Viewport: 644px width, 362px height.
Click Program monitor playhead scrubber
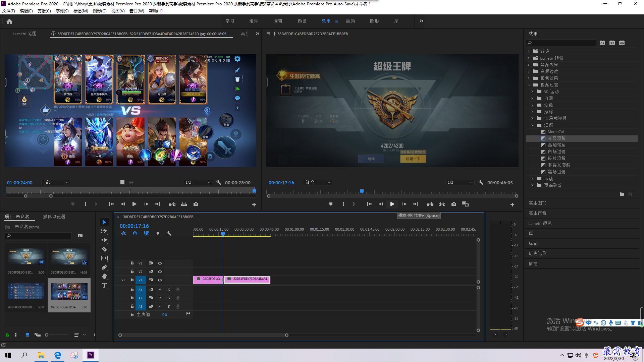[362, 191]
